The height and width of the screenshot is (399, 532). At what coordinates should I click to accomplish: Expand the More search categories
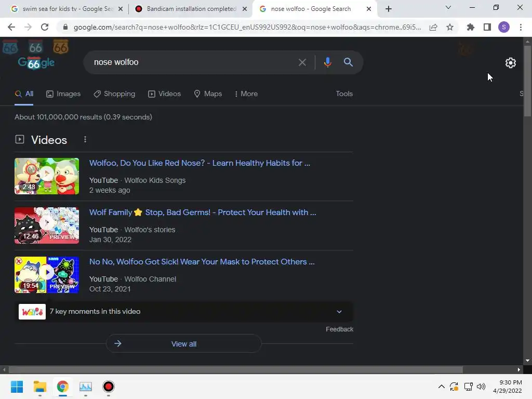point(246,94)
